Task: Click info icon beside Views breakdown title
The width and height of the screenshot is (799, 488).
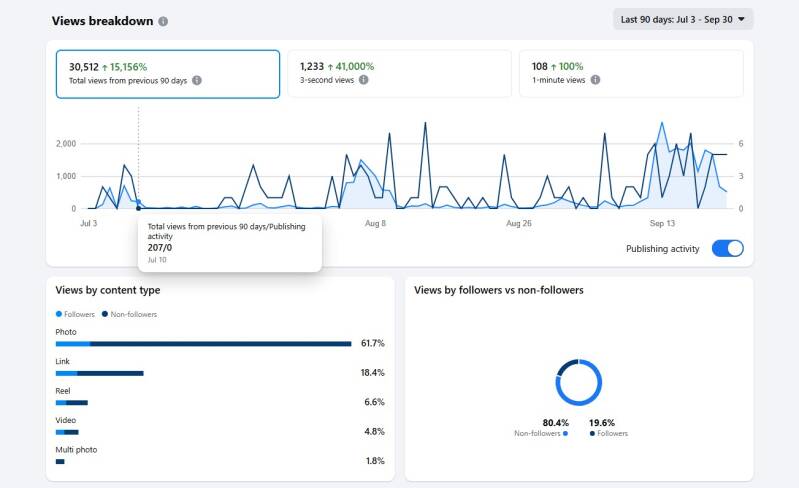Action: coord(163,21)
